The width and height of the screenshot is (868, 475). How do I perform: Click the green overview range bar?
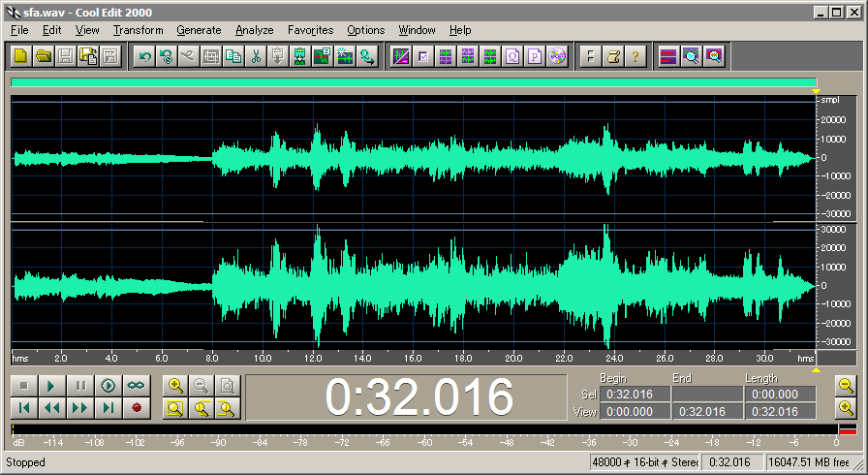tap(414, 84)
